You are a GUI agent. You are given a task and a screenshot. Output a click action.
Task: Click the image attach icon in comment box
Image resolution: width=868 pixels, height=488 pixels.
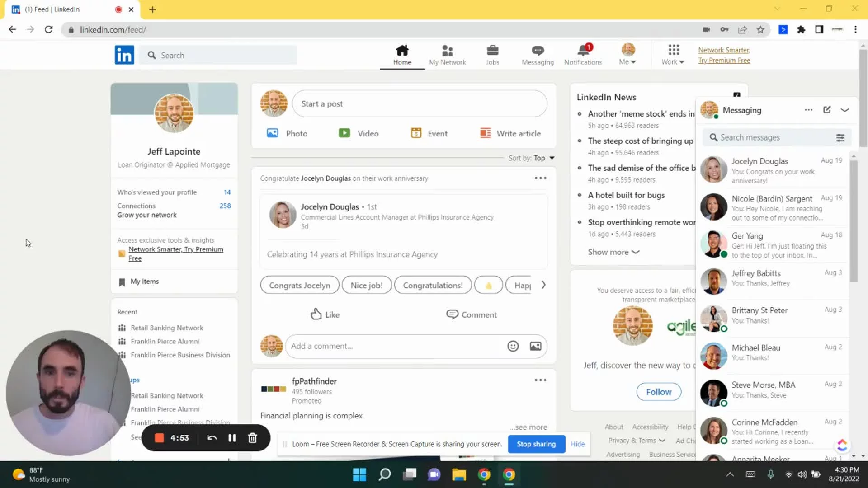point(536,346)
